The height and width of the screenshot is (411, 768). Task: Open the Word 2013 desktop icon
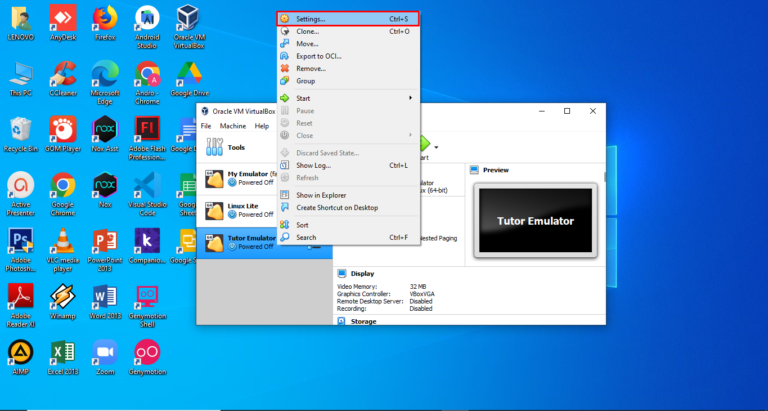[105, 302]
